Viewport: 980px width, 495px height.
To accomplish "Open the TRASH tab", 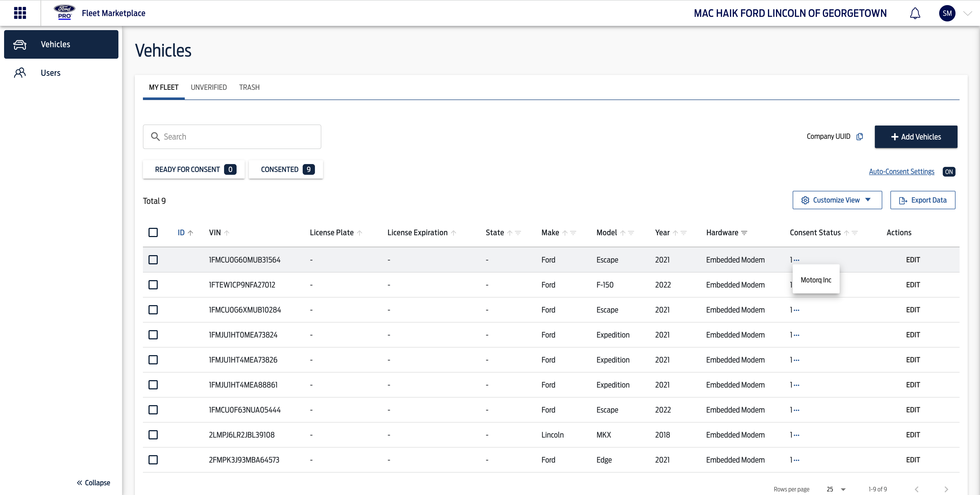I will [x=249, y=87].
